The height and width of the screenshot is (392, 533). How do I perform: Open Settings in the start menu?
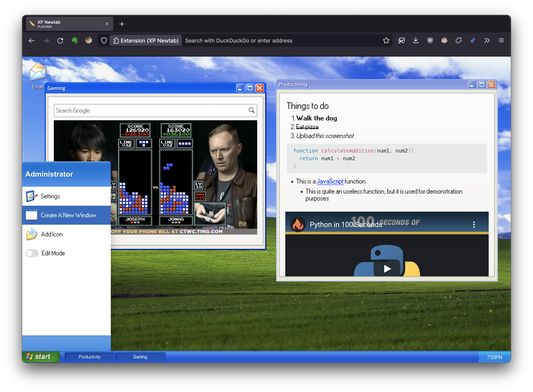tap(66, 196)
